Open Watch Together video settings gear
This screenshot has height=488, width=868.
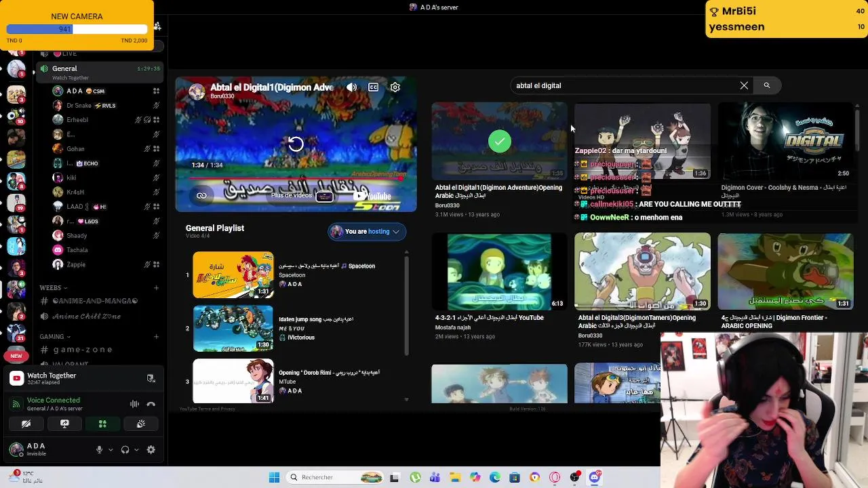395,87
